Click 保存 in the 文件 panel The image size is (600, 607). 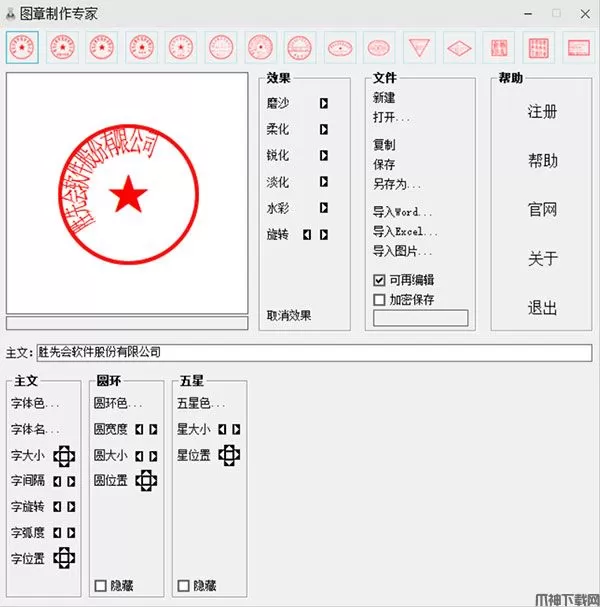pyautogui.click(x=384, y=165)
